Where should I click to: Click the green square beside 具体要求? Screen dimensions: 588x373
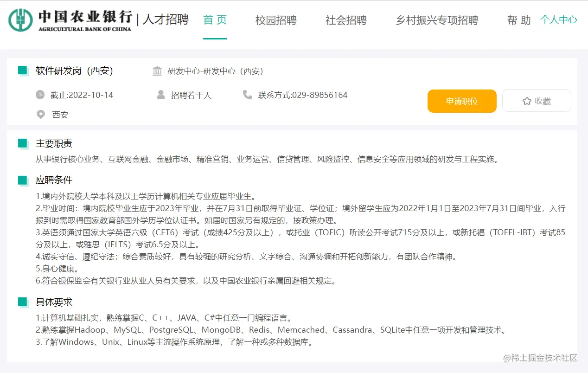coord(23,302)
